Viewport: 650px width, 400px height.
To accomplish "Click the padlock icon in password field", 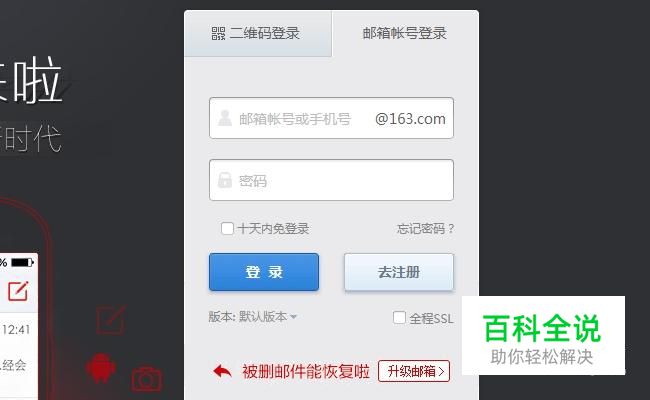I will tap(225, 180).
